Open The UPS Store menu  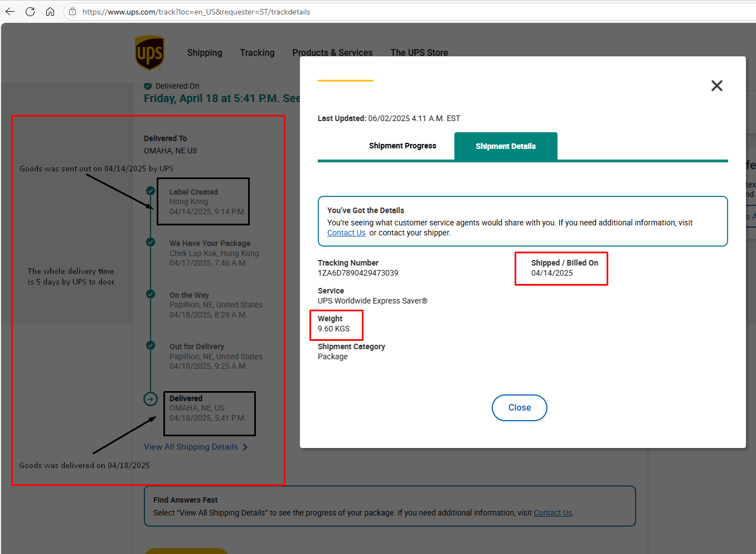(x=419, y=52)
